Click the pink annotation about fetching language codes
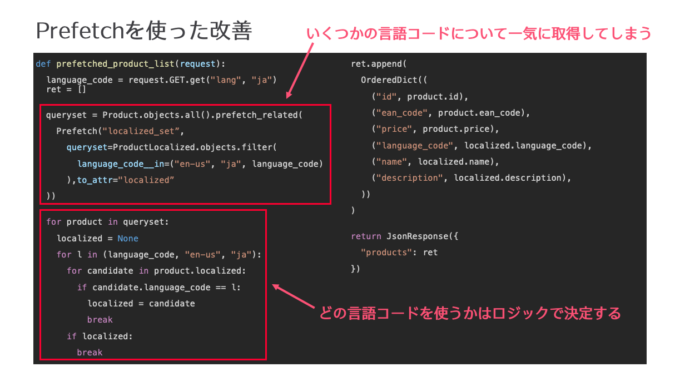680x381 pixels. click(478, 33)
